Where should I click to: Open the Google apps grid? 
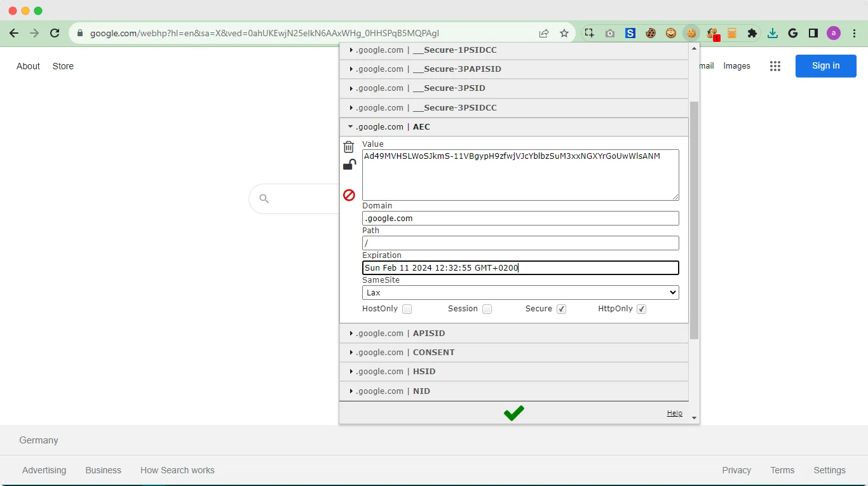[x=775, y=66]
